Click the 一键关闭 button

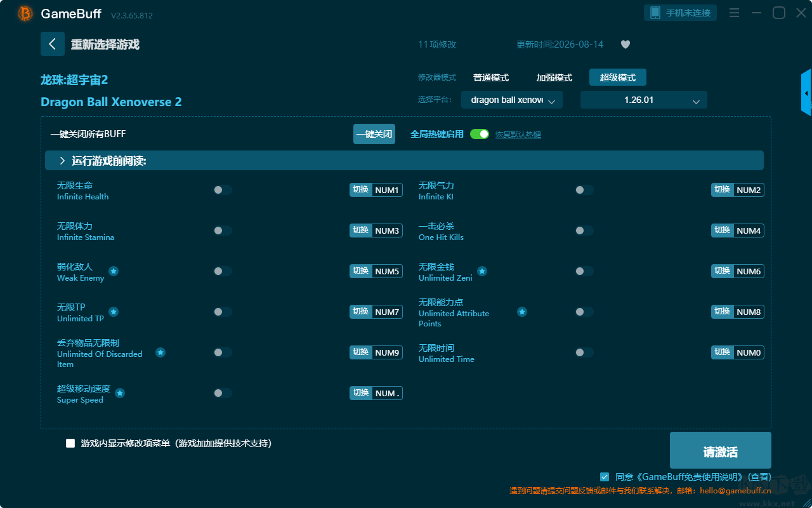tap(374, 134)
